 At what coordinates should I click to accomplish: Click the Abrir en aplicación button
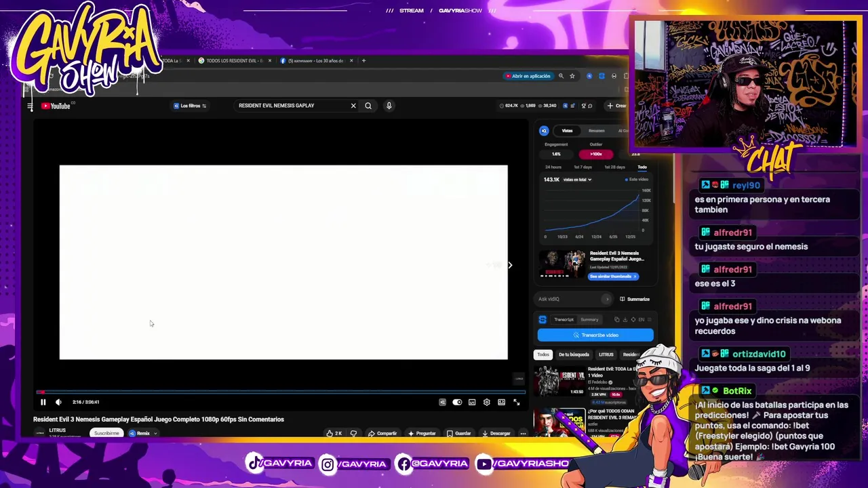pyautogui.click(x=528, y=76)
